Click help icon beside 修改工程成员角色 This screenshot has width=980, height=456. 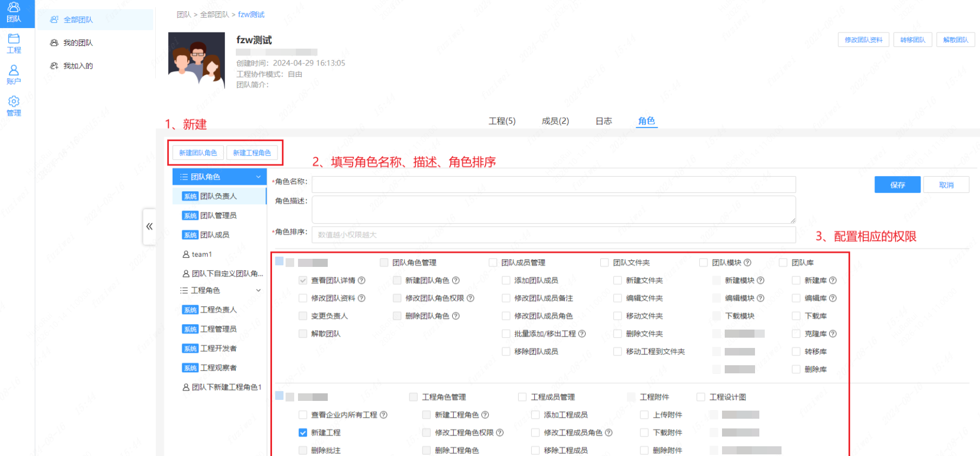(x=609, y=433)
